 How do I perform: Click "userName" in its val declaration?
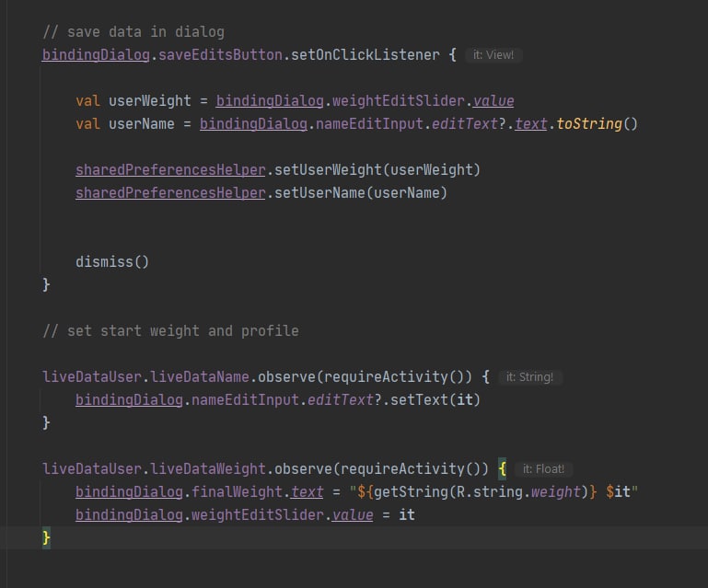coord(142,123)
